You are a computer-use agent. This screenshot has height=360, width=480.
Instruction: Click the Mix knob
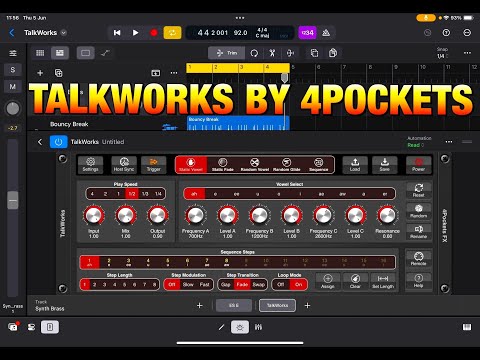click(126, 215)
